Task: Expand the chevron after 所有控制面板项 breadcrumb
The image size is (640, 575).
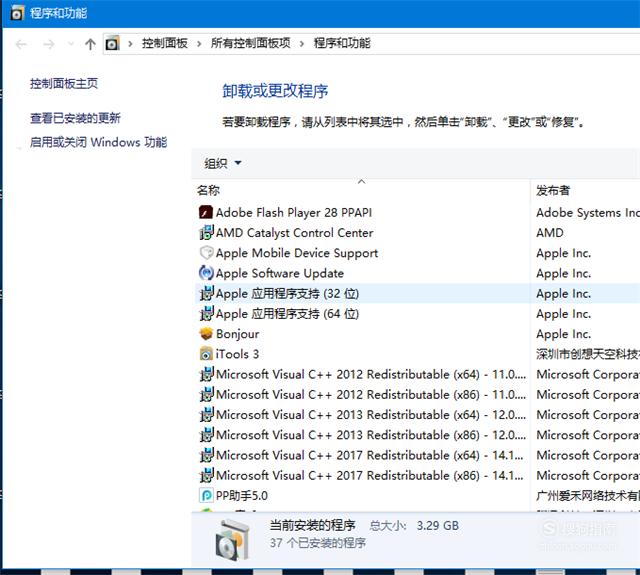Action: point(302,43)
